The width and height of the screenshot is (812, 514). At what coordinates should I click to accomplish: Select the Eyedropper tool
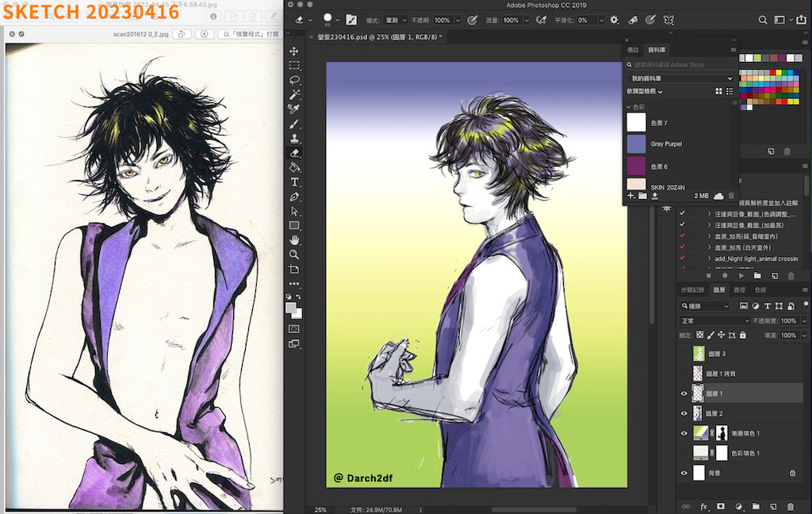[x=294, y=109]
